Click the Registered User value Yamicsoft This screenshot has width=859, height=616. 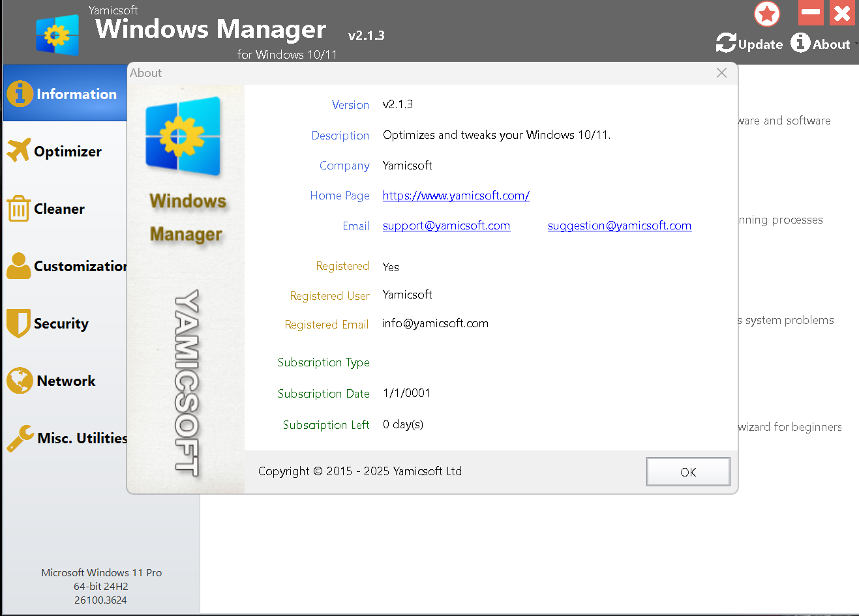[x=408, y=295]
